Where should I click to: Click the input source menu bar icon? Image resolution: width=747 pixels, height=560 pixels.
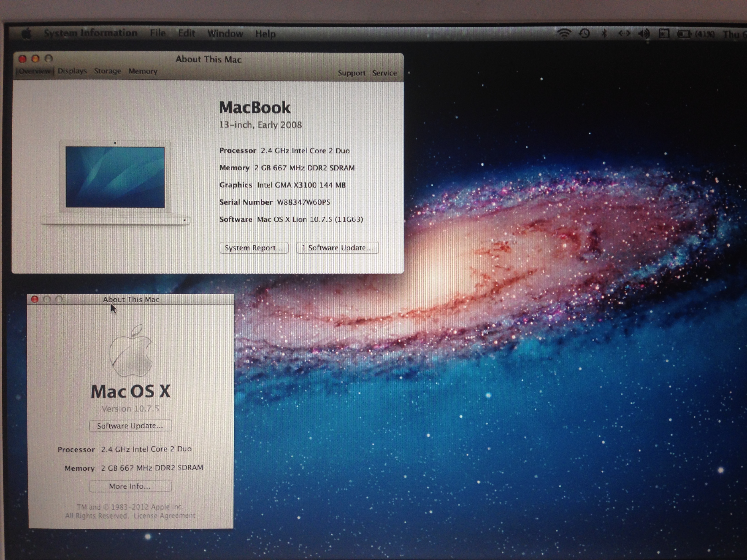click(x=664, y=34)
